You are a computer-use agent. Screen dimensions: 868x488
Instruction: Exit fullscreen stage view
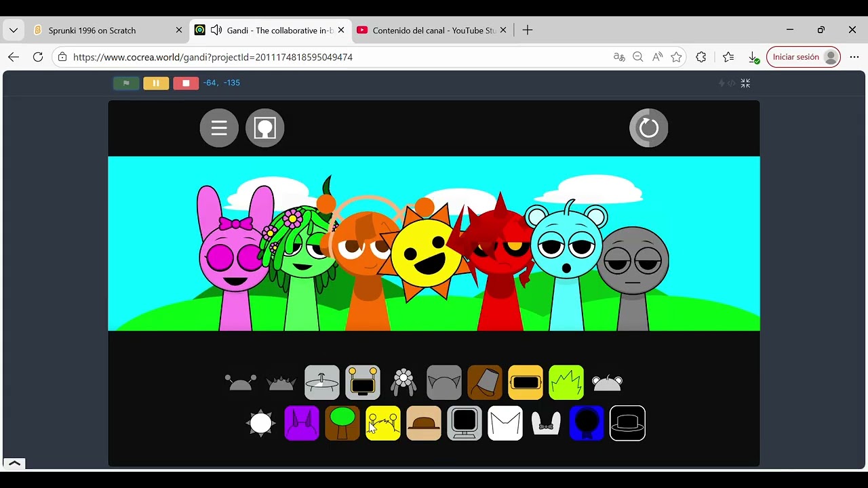point(745,83)
